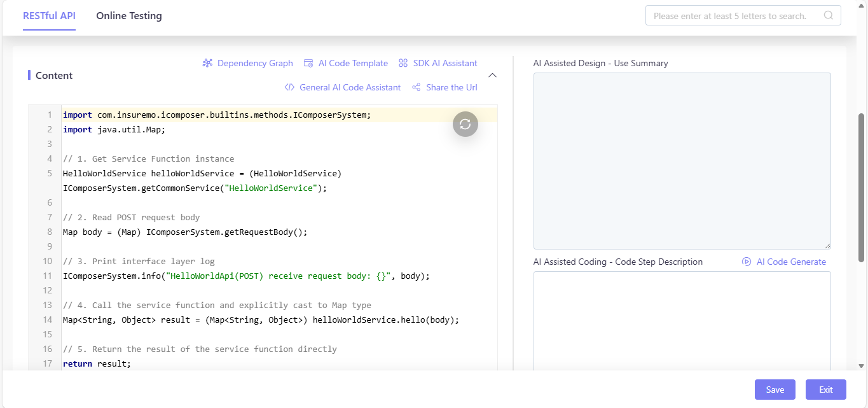Click the Save button
Screen dimensions: 868x408
[x=775, y=390]
